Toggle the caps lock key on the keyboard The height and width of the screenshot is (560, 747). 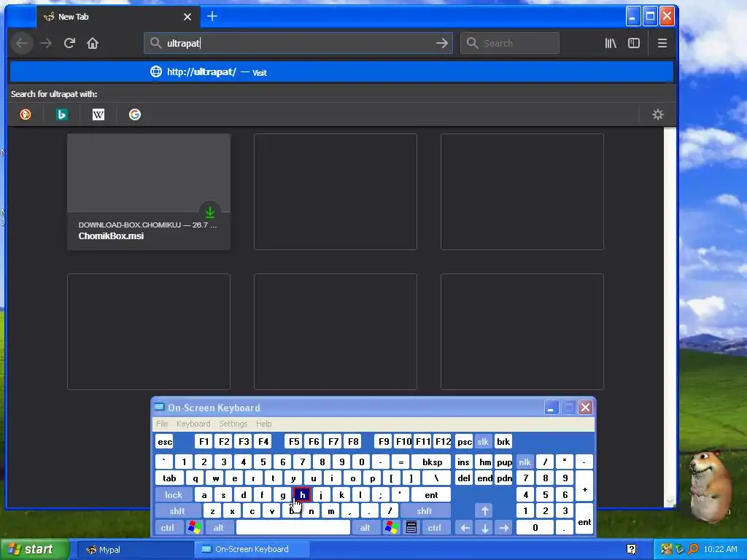[174, 495]
